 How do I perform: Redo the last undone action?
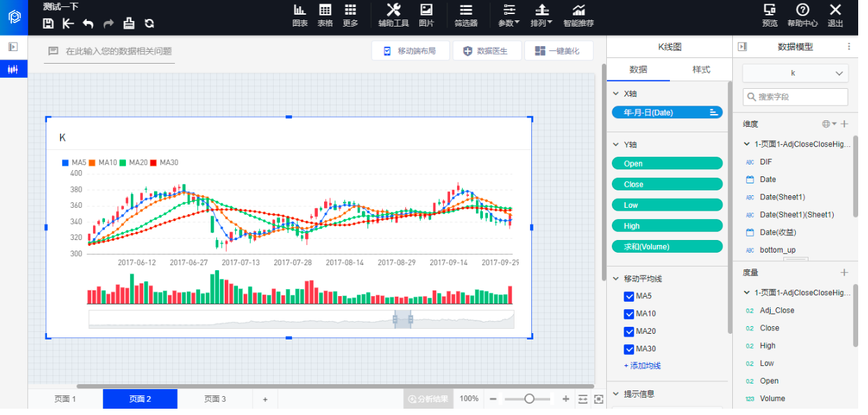(x=108, y=23)
